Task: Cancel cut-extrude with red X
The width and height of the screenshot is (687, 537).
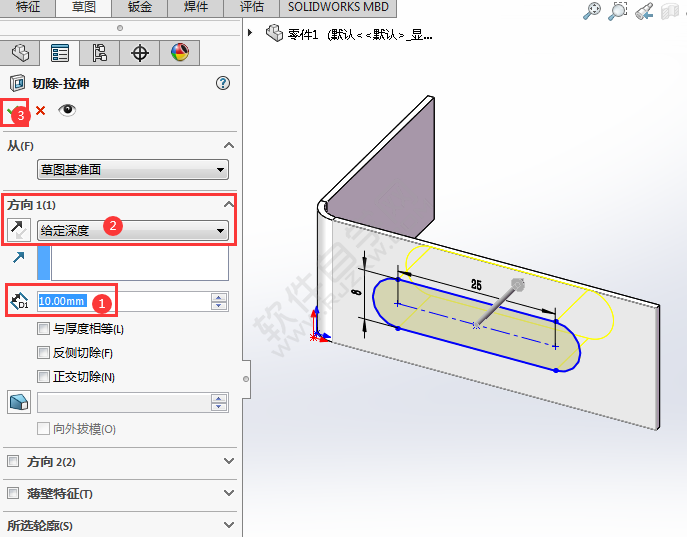Action: pyautogui.click(x=40, y=110)
